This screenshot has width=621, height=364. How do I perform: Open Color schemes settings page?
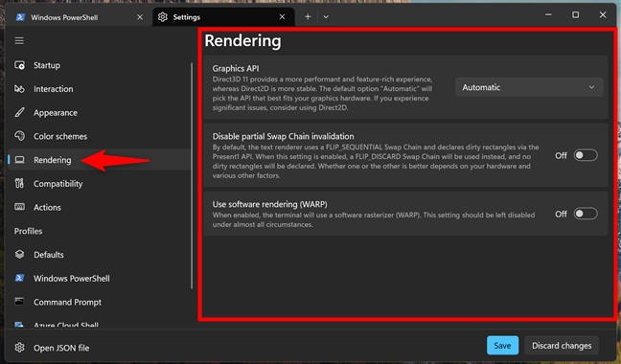pyautogui.click(x=99, y=136)
